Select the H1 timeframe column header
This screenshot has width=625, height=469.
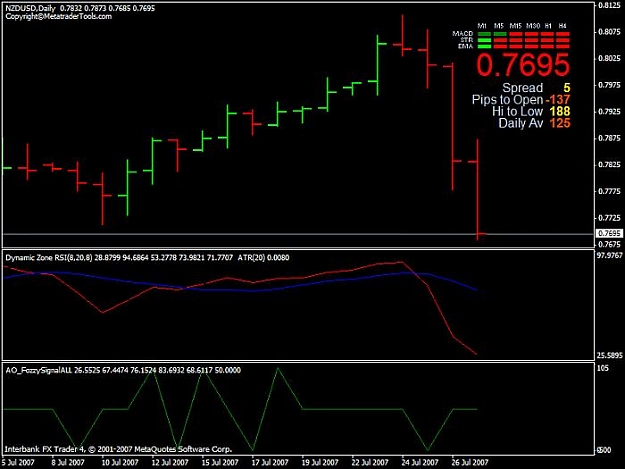pos(548,26)
